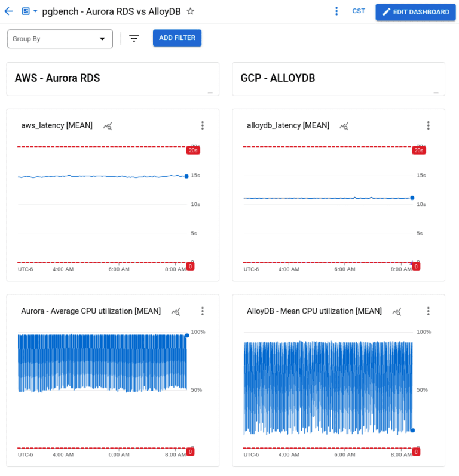Open more options for alloydb_latency chart
459x476 pixels.
tap(429, 125)
